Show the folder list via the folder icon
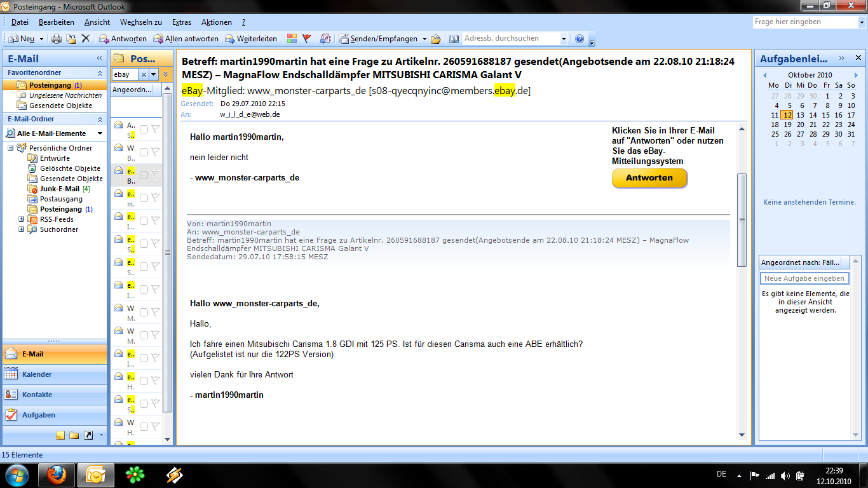The width and height of the screenshot is (868, 488). click(x=74, y=435)
